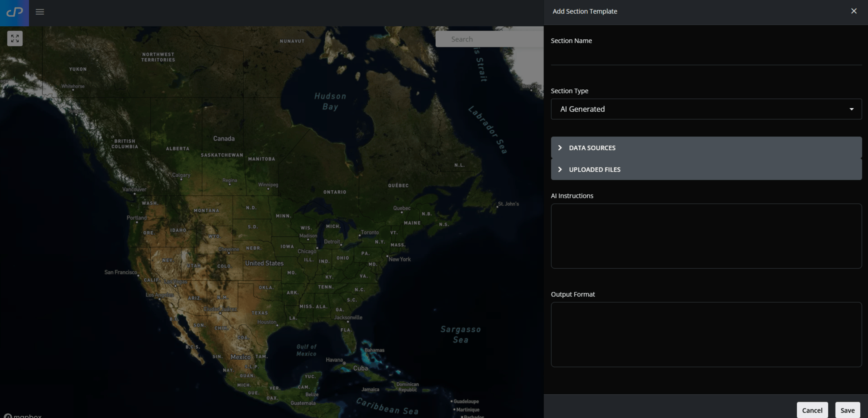The image size is (868, 418).
Task: Select the AI Generated combo box
Action: (706, 109)
